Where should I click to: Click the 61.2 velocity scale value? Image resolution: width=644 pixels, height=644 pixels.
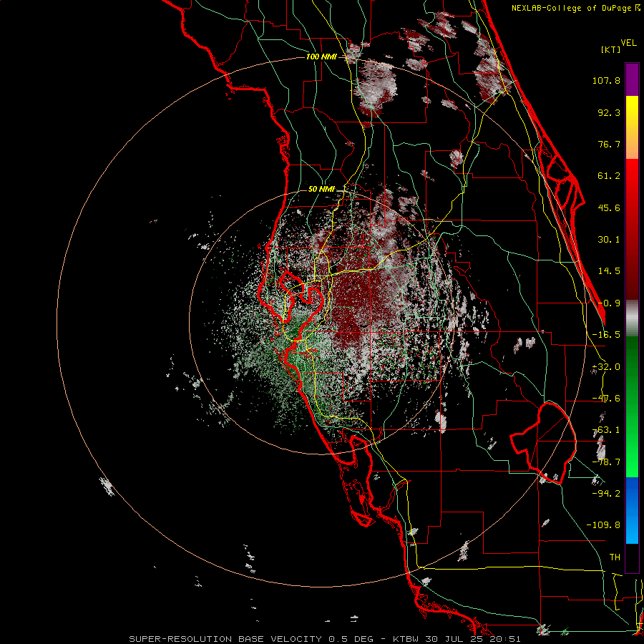[609, 176]
